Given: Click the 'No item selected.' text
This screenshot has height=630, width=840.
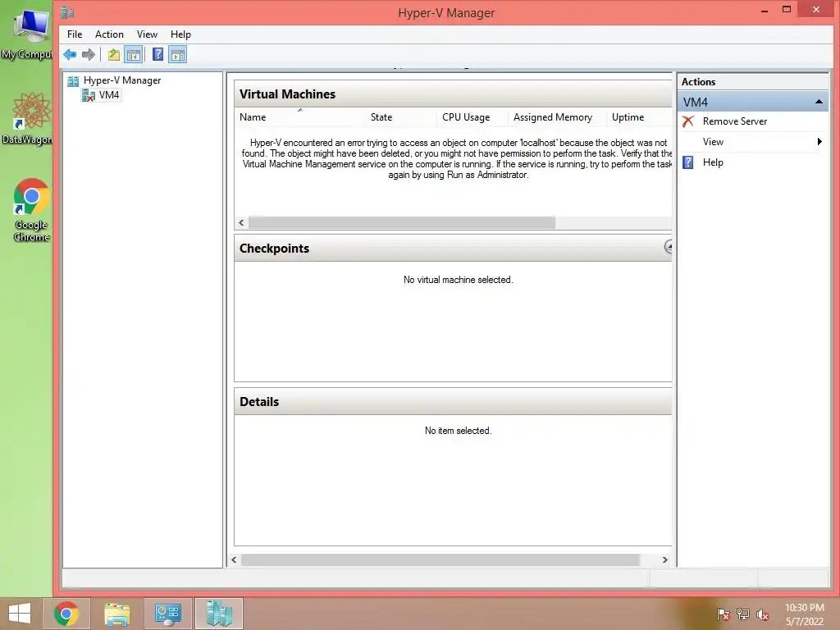Looking at the screenshot, I should pyautogui.click(x=458, y=431).
